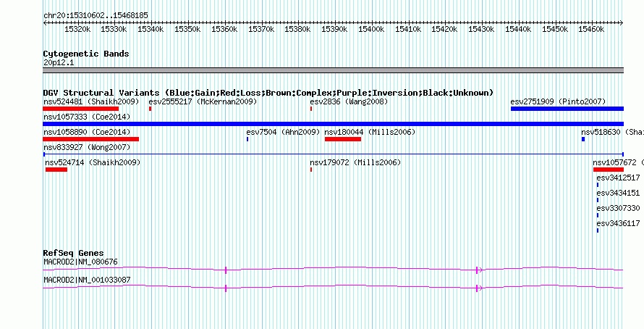Click the nsv1057333 (Coe2014) variant label

(x=87, y=117)
